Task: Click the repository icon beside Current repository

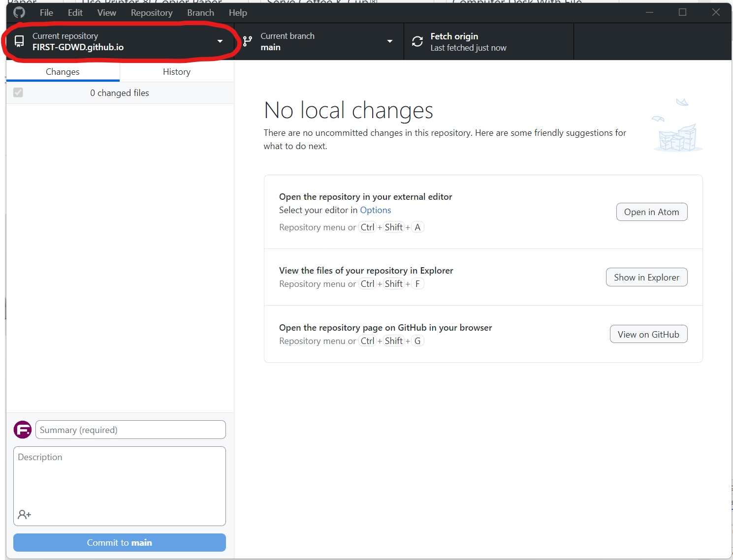Action: [19, 41]
